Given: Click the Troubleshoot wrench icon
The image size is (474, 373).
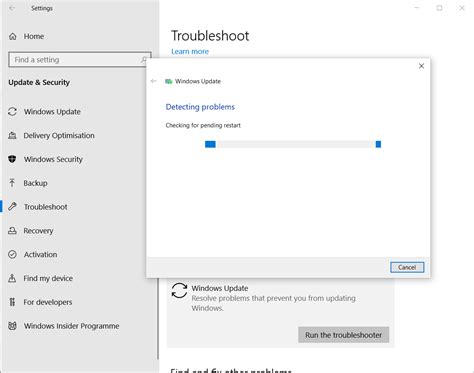Looking at the screenshot, I should 12,207.
